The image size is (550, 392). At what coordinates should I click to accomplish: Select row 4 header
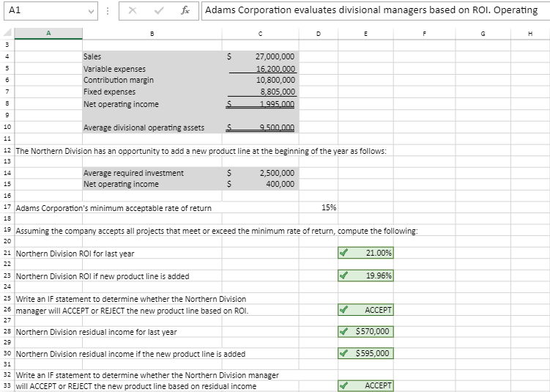(x=7, y=56)
